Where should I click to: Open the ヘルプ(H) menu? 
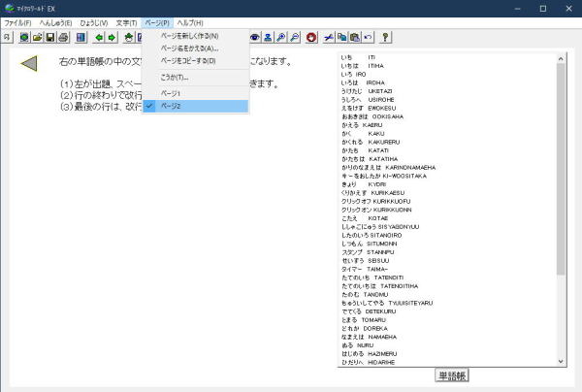(190, 23)
